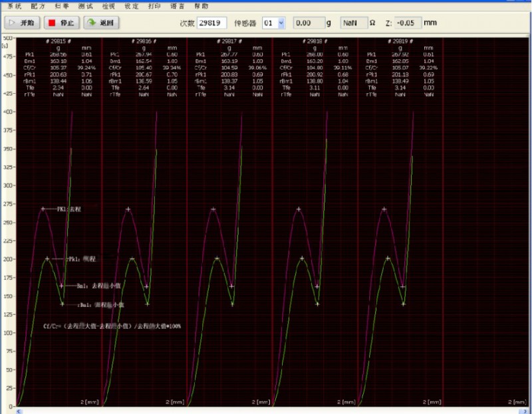Viewport: 532px width, 414px height.
Task: Go back using the 返回 button
Action: pos(101,23)
